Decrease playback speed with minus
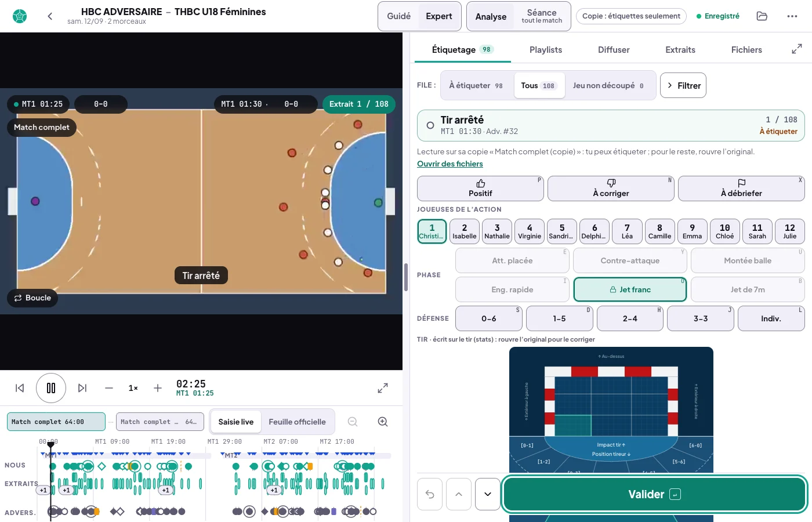 pos(109,388)
